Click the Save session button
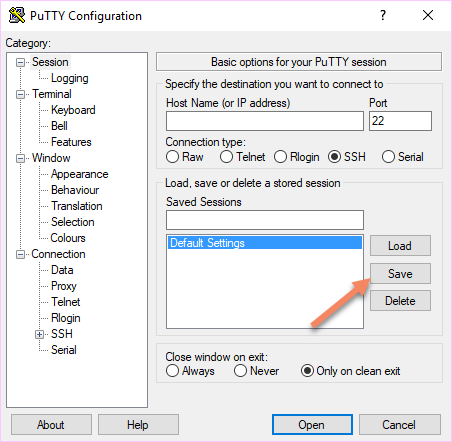Screen dimensions: 452x442 [400, 274]
